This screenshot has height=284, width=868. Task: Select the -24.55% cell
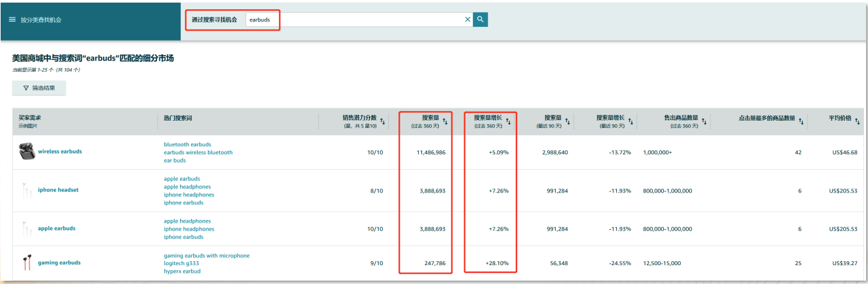619,262
